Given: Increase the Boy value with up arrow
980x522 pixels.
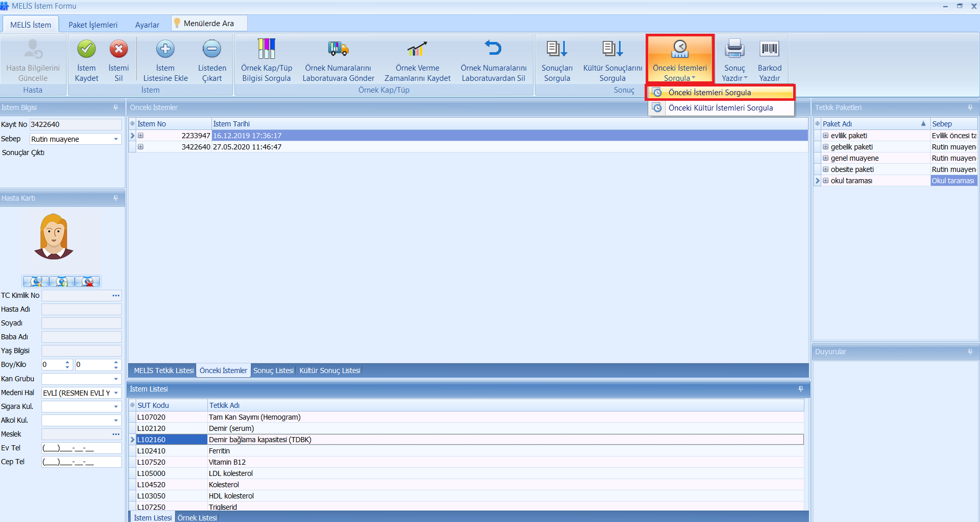Looking at the screenshot, I should [x=67, y=362].
